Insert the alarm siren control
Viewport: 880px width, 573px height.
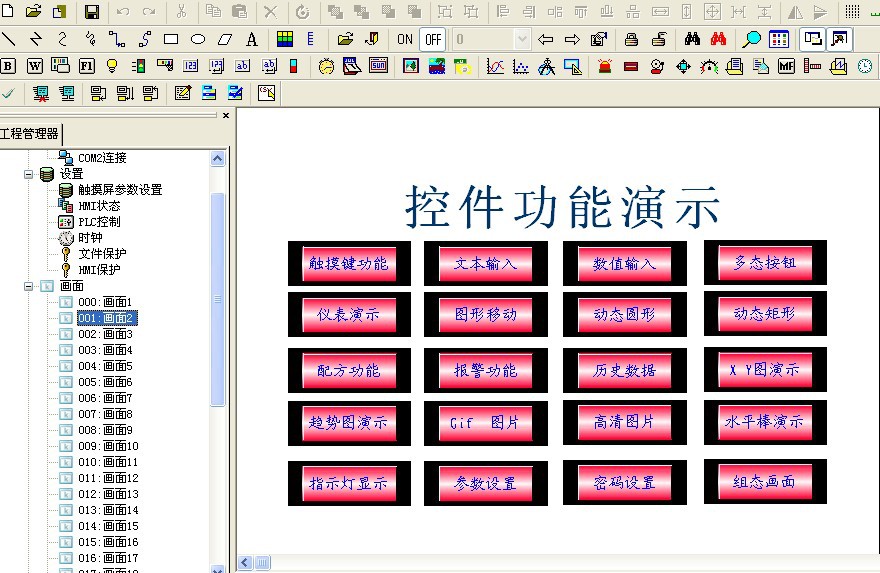point(604,67)
